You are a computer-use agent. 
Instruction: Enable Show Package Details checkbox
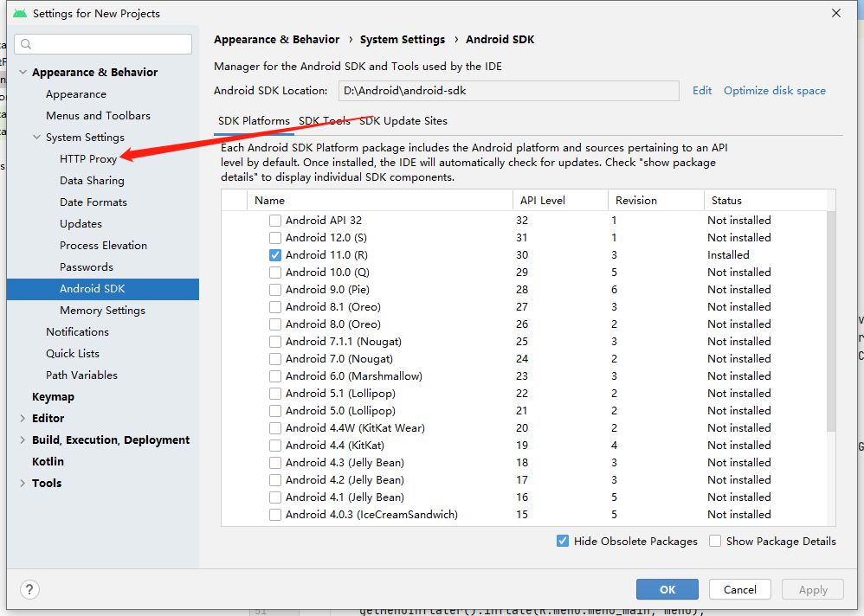[715, 541]
